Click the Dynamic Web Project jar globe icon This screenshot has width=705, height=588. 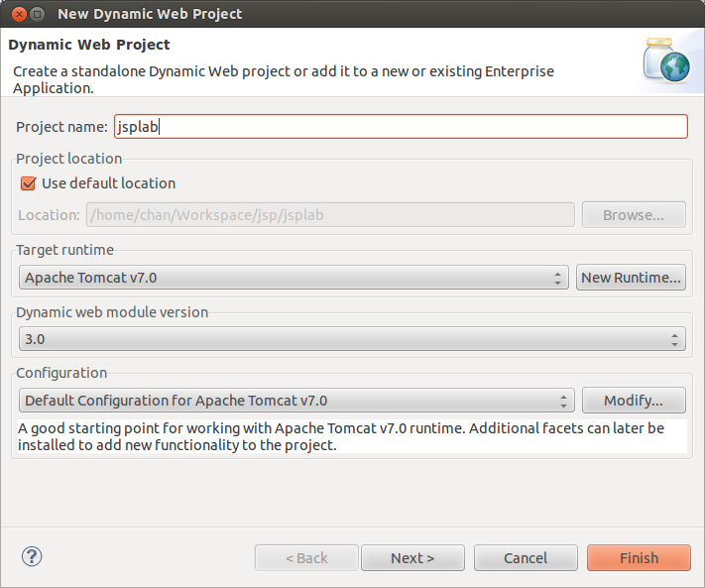tap(666, 60)
